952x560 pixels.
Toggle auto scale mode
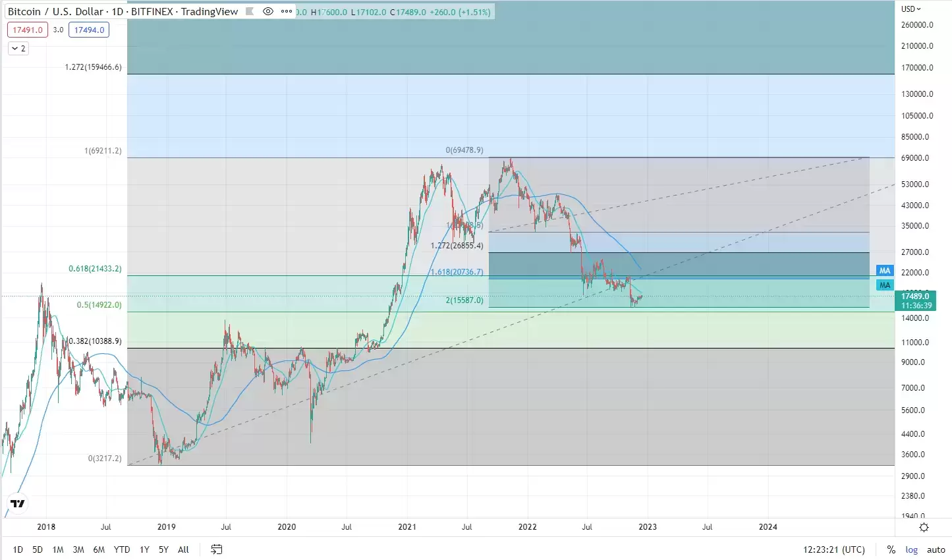point(936,549)
